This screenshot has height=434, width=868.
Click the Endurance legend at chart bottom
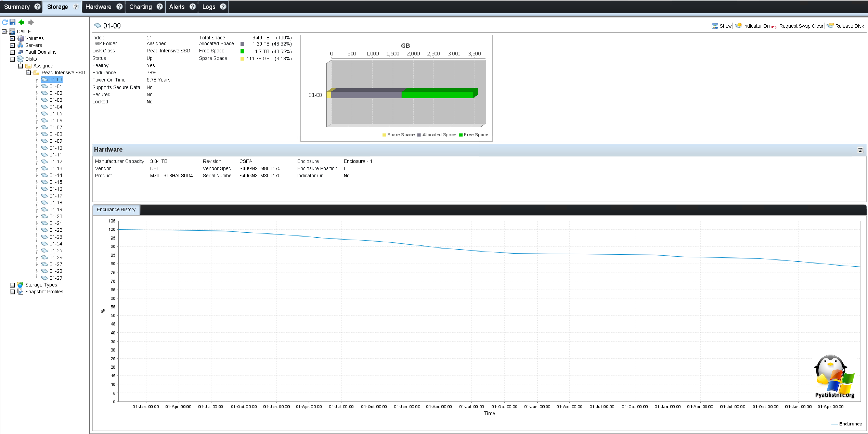(846, 424)
